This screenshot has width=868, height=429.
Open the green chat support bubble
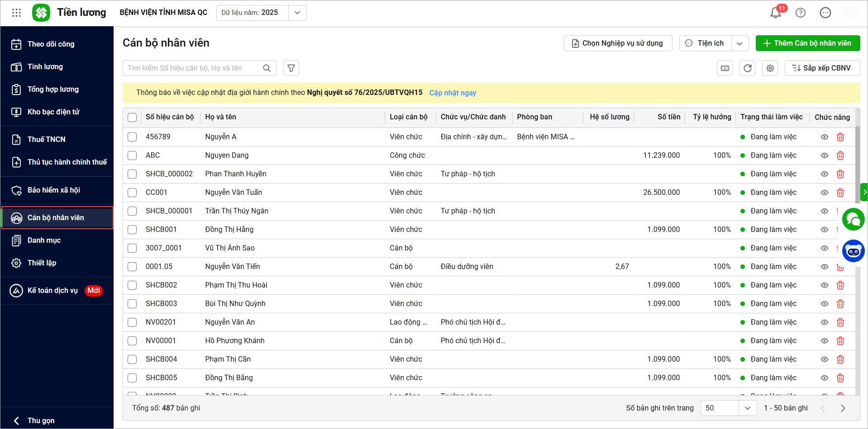(853, 220)
